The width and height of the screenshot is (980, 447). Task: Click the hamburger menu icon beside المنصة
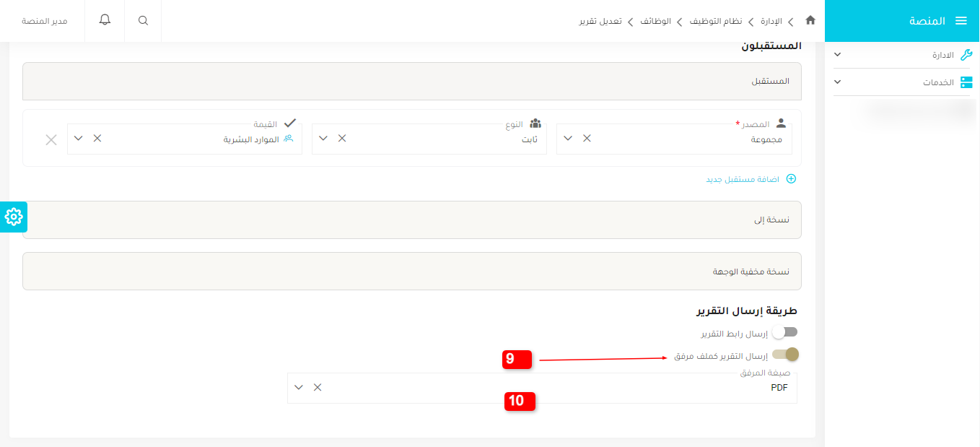pos(962,20)
